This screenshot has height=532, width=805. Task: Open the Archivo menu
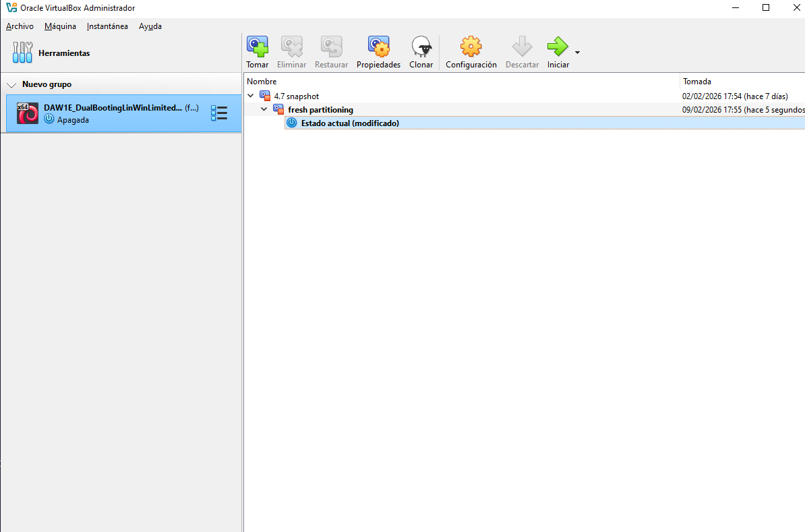coord(20,26)
